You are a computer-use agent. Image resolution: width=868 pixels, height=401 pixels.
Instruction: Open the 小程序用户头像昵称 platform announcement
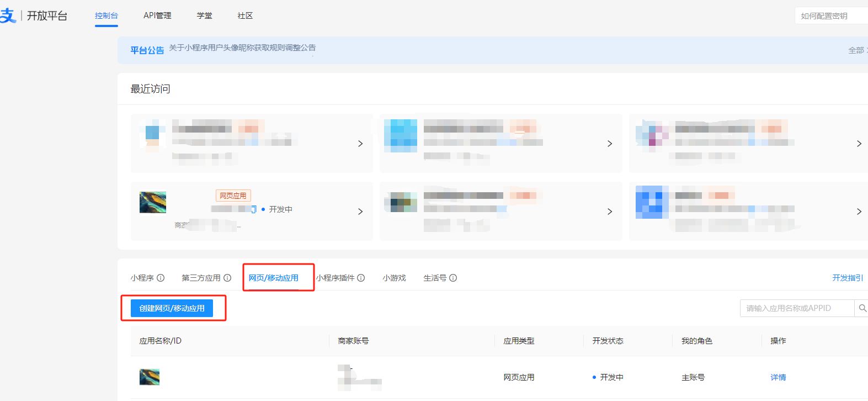(242, 48)
